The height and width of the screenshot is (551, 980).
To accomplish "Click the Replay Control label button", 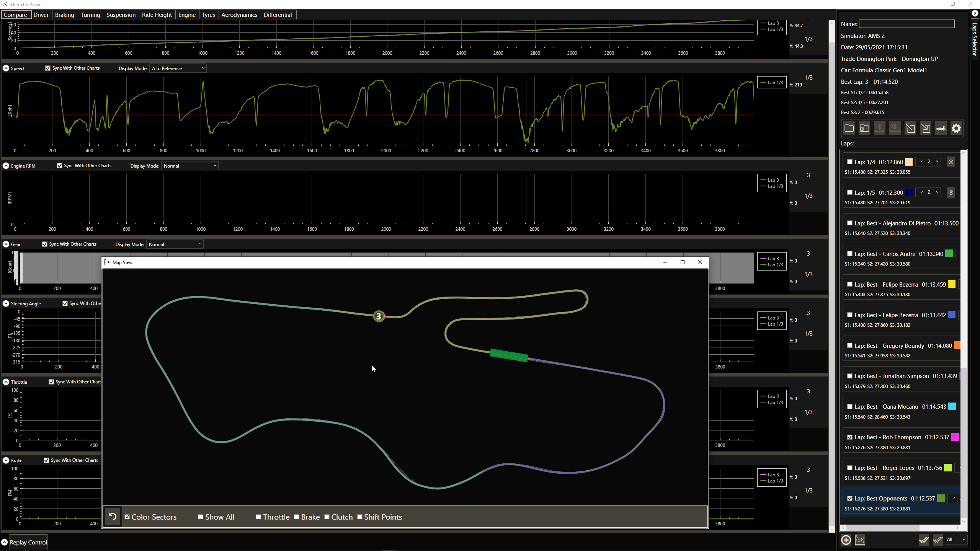I will click(x=28, y=542).
